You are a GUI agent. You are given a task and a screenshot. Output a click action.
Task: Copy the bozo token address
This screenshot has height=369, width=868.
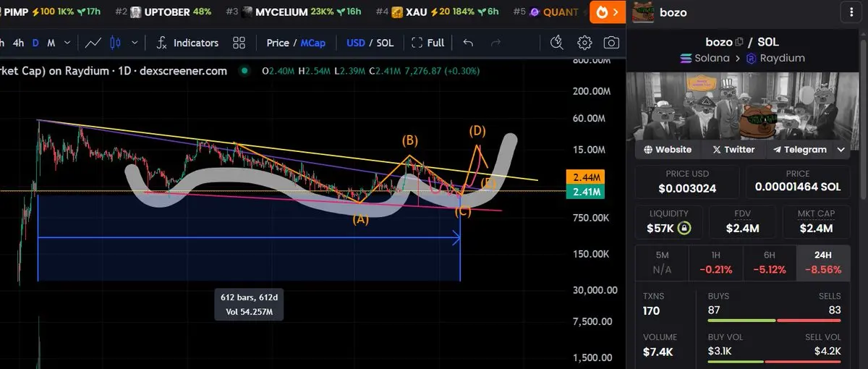[740, 43]
